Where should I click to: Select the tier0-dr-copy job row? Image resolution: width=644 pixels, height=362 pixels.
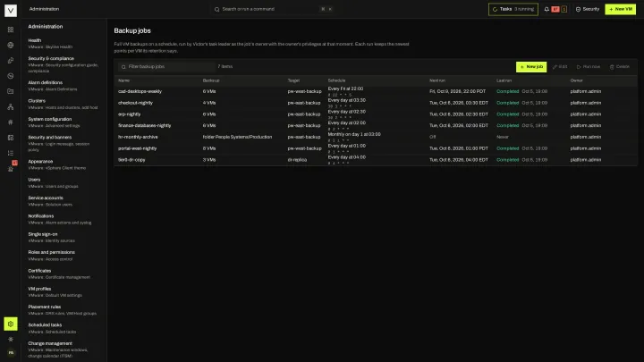376,160
